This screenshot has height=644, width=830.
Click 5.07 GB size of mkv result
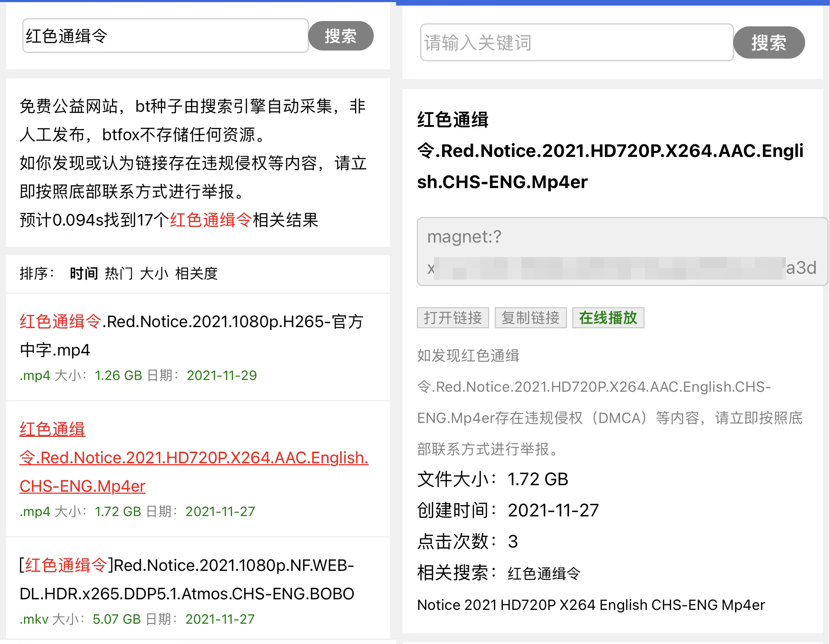[117, 619]
